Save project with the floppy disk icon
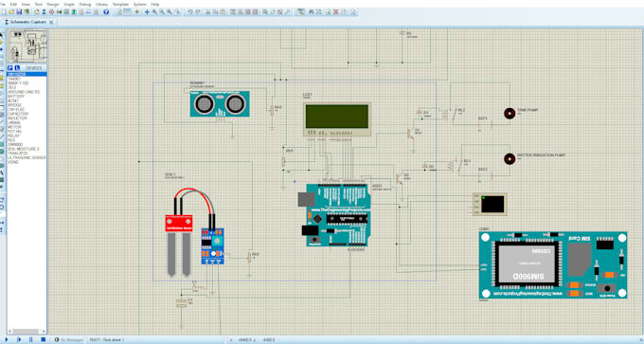The width and height of the screenshot is (644, 344). coord(19,12)
